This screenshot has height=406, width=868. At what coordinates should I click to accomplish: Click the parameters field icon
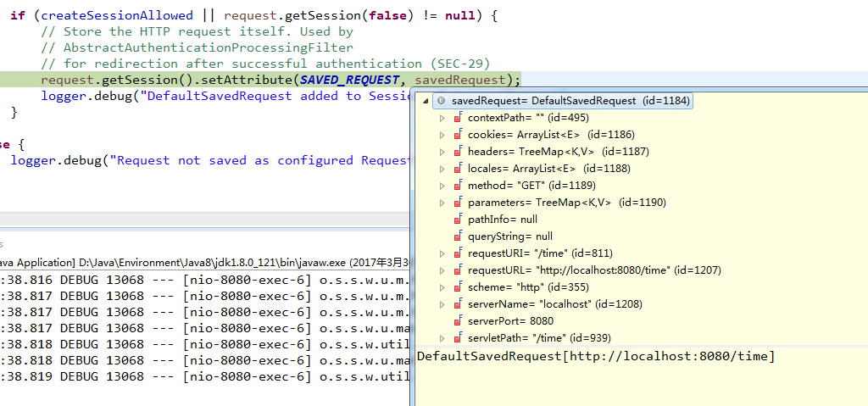click(x=458, y=203)
